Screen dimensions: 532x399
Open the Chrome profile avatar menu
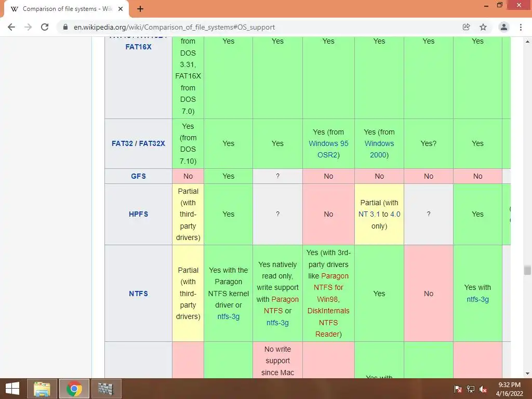click(x=504, y=27)
